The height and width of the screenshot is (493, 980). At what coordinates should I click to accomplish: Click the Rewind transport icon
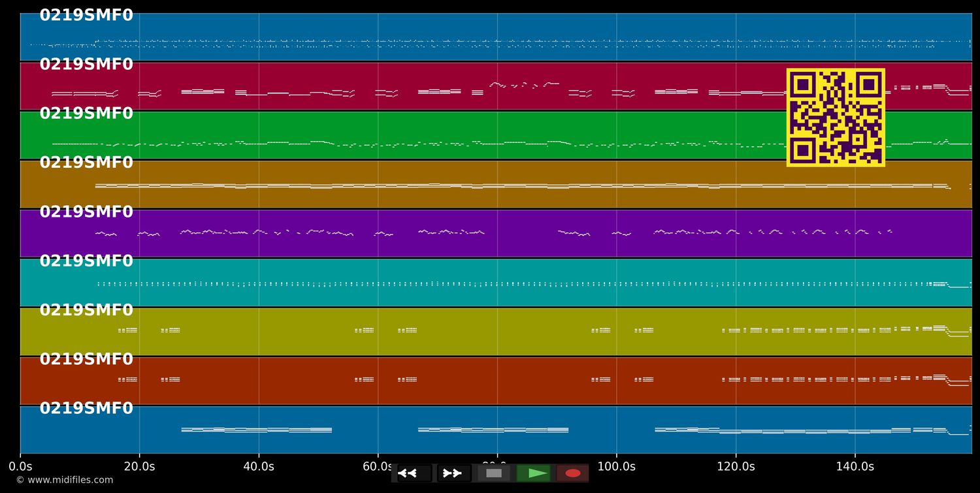(x=410, y=473)
